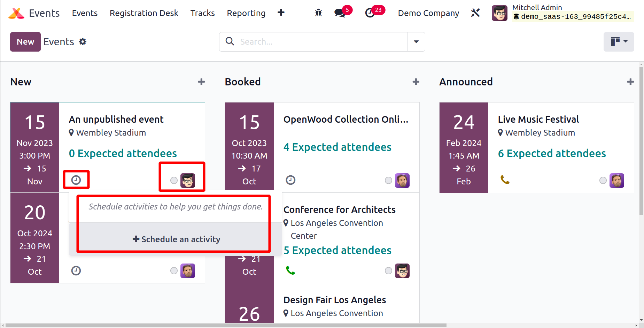Click Schedule an activity
This screenshot has height=328, width=644.
tap(176, 239)
